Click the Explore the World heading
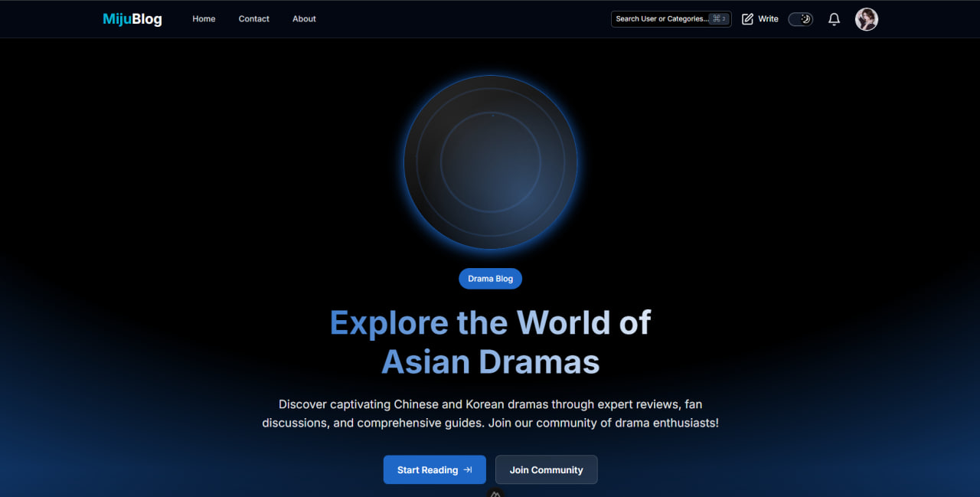 pyautogui.click(x=491, y=342)
